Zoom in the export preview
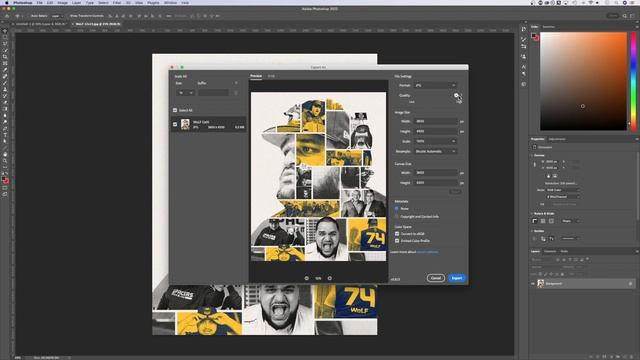This screenshot has width=640, height=360. tap(330, 278)
